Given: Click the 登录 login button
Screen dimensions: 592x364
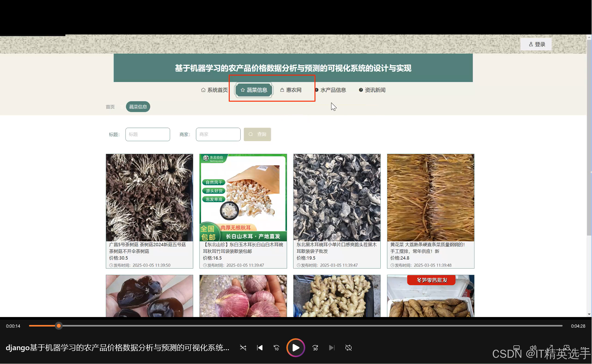Looking at the screenshot, I should tap(536, 44).
